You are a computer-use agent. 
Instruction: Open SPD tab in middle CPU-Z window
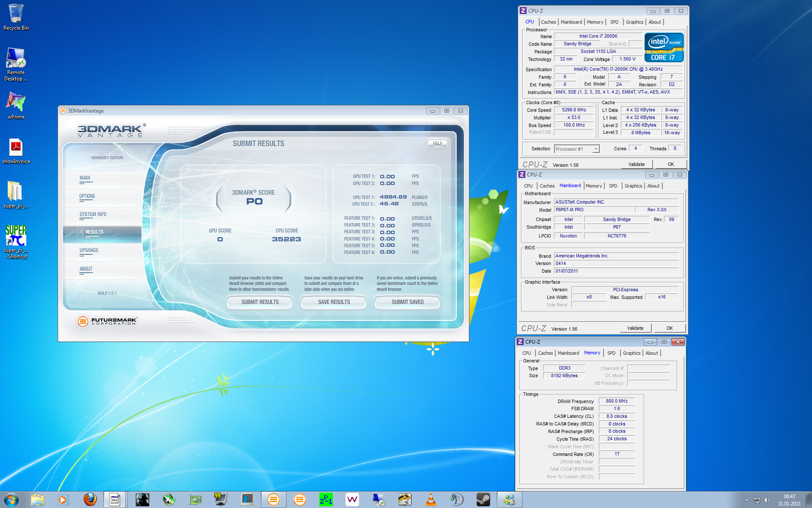click(x=613, y=186)
